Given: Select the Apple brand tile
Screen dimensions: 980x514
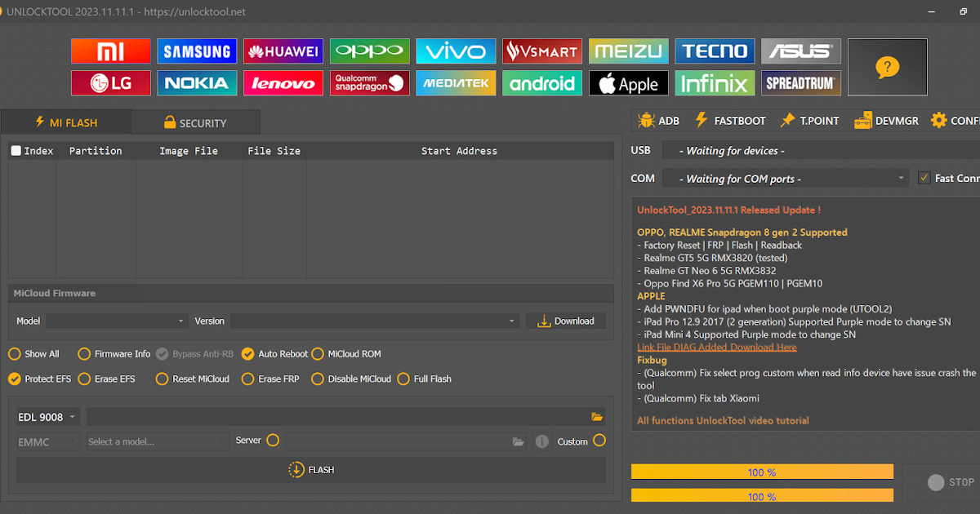Looking at the screenshot, I should tap(629, 83).
